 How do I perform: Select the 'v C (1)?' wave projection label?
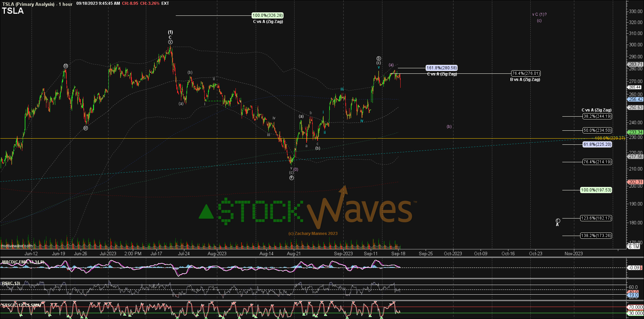[x=539, y=14]
